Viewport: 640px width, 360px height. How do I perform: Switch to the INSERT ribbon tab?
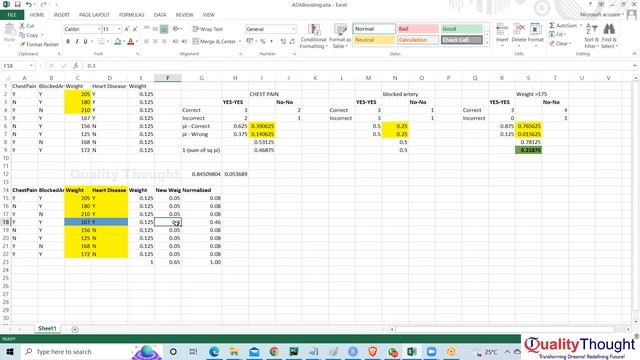62,15
